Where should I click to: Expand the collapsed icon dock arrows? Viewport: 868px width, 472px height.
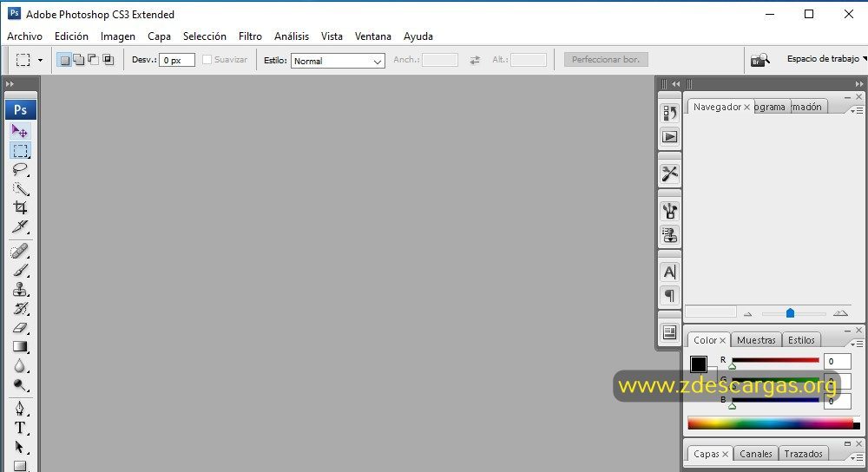point(676,84)
